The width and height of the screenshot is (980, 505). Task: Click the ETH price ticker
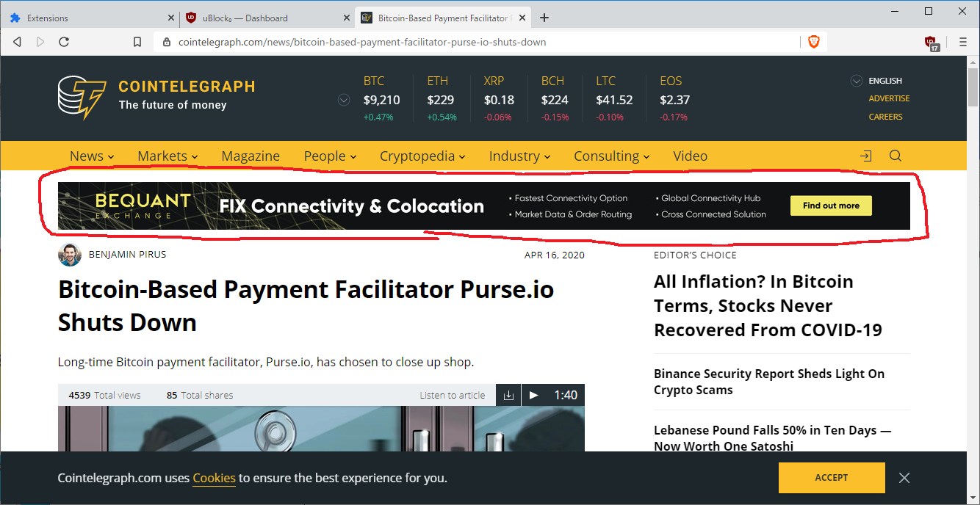click(442, 98)
